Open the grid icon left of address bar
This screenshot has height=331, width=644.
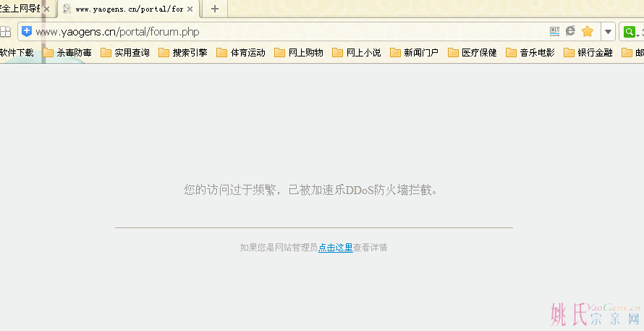click(x=6, y=31)
